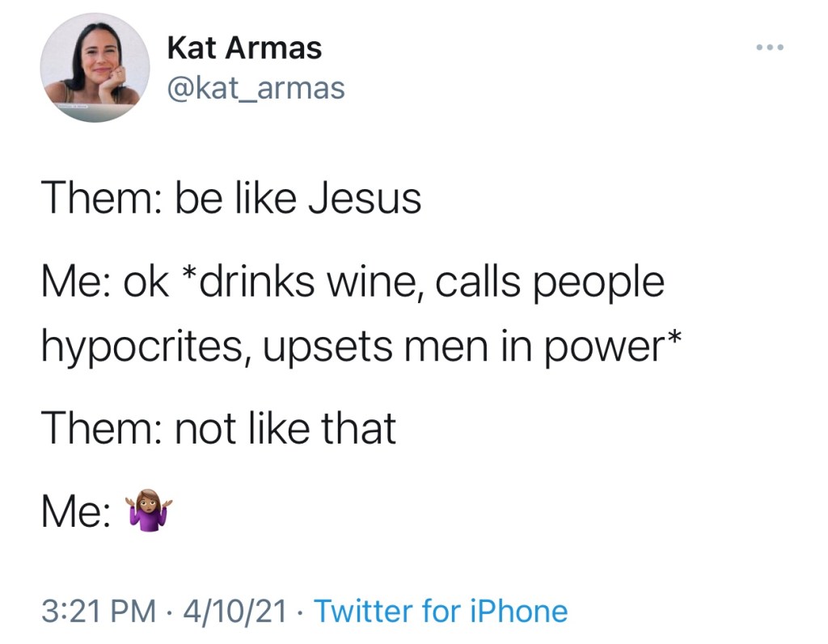This screenshot has width=828, height=644.
Task: Click the 3:21 PM timestamp
Action: tap(98, 611)
